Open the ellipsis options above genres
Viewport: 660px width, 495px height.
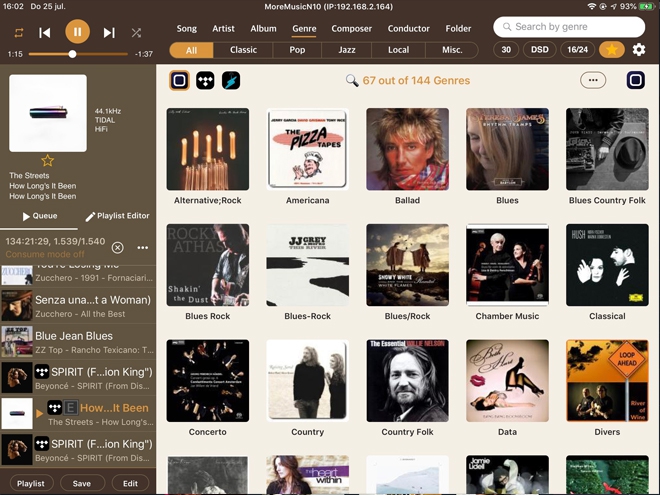[593, 80]
